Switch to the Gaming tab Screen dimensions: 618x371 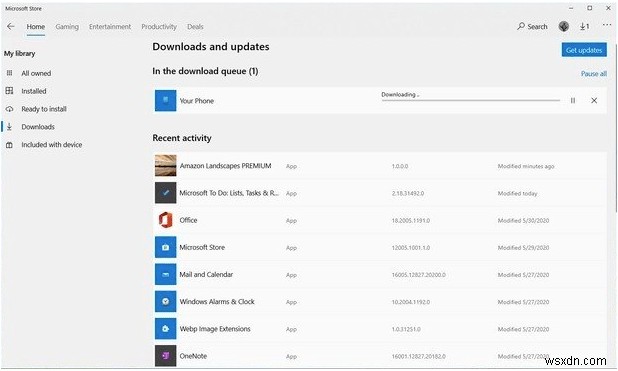(x=67, y=26)
